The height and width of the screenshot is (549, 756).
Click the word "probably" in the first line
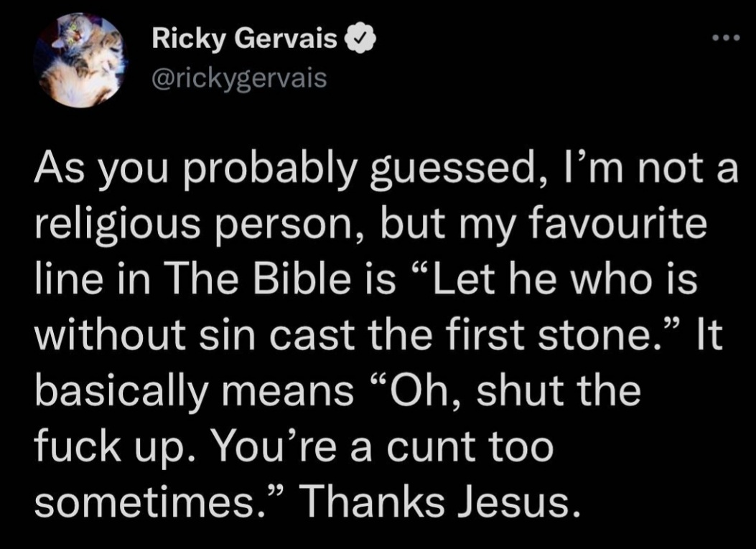271,171
